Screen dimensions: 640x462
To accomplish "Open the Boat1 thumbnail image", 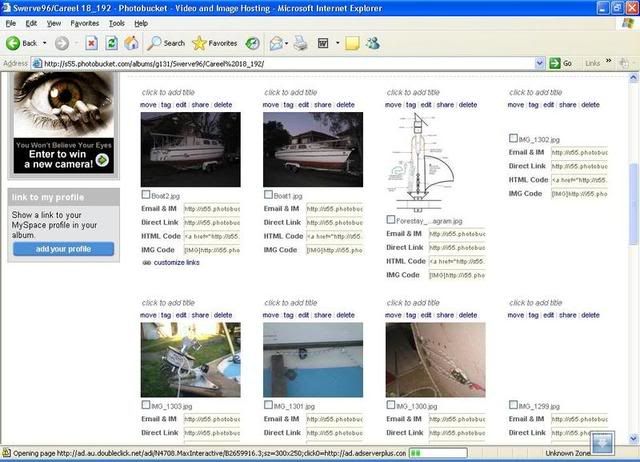I will (x=313, y=149).
